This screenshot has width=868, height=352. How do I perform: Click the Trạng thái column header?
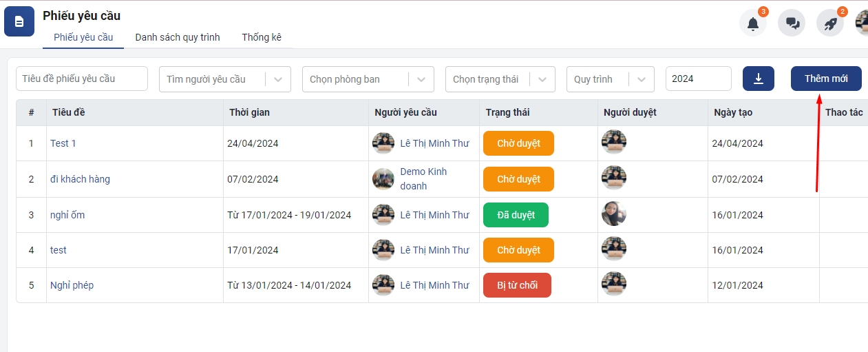click(507, 112)
